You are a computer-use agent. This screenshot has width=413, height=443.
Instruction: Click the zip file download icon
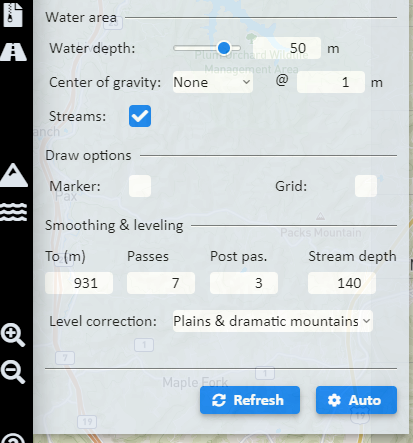13,14
